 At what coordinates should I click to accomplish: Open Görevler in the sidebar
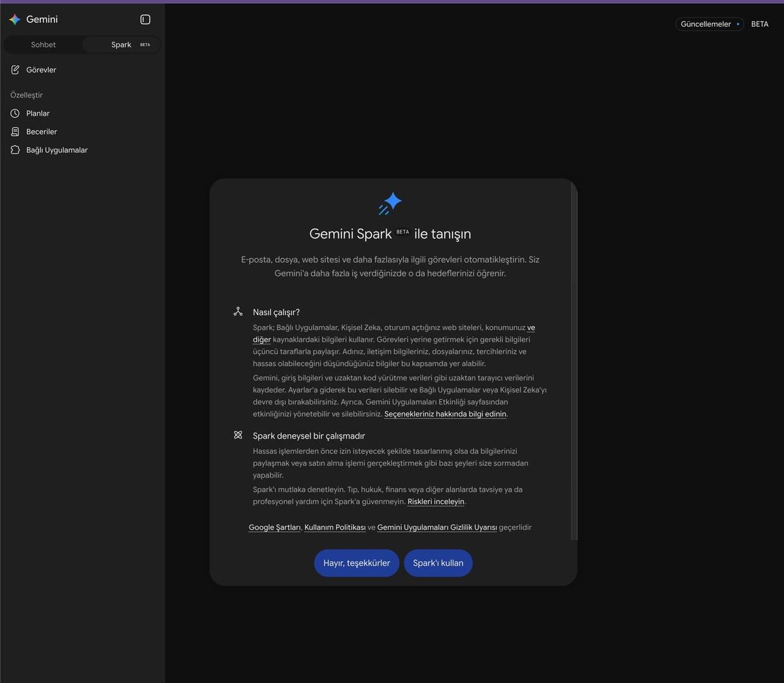pos(82,69)
